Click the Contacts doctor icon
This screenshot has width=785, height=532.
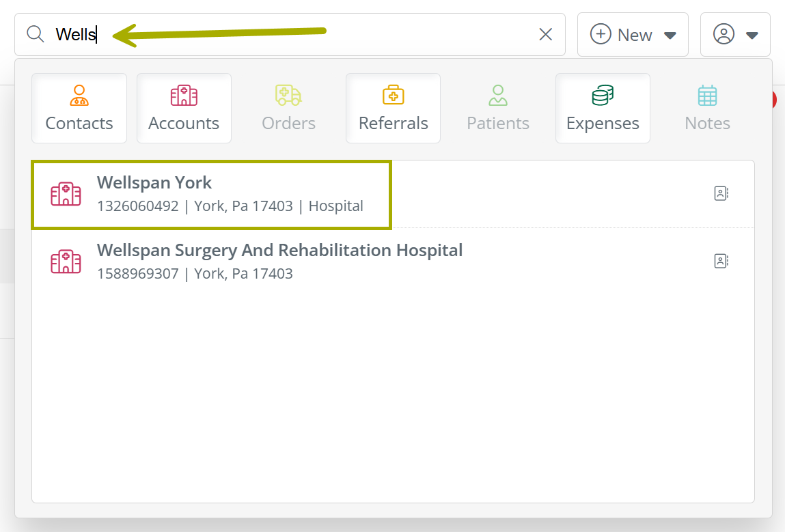(79, 96)
